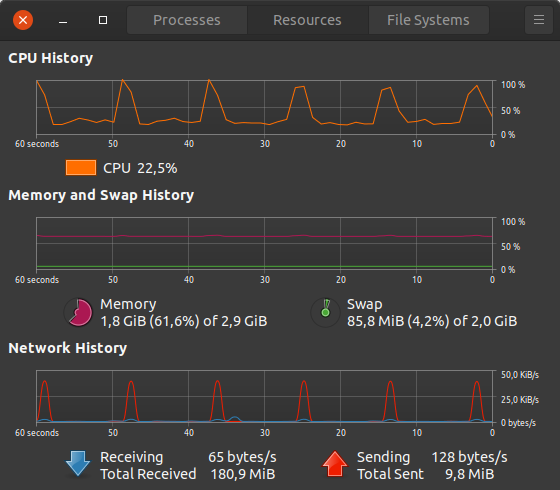The image size is (560, 490).
Task: Close the System Monitor window
Action: point(23,20)
